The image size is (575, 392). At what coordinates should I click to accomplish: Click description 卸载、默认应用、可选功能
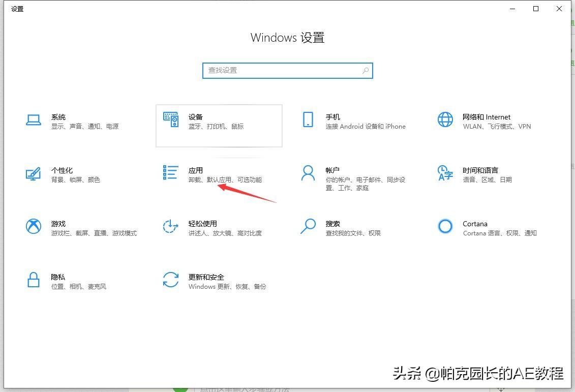[225, 179]
